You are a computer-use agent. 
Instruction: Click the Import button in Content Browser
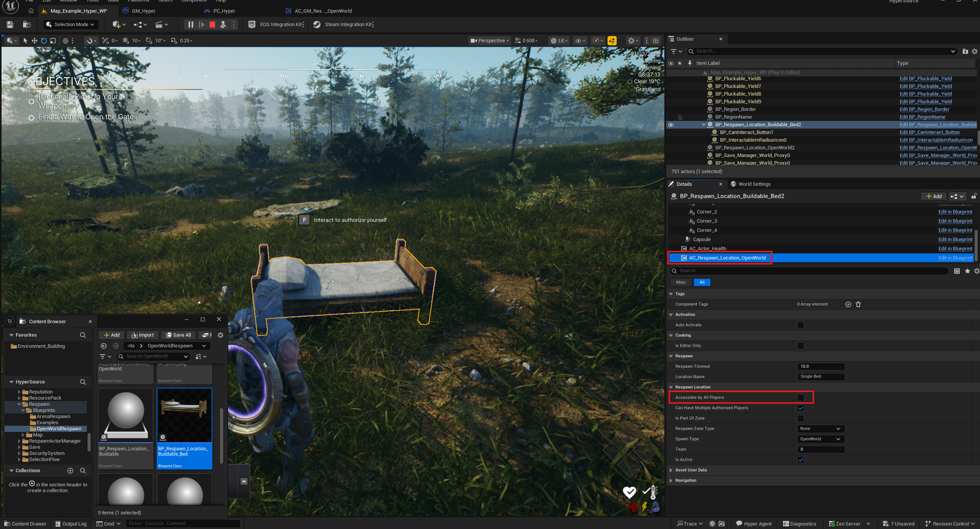143,335
